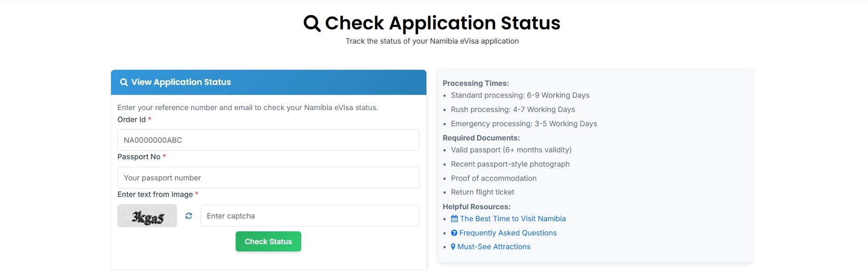Screen dimensions: 868x274
Task: Click the Passport No label
Action: (139, 157)
